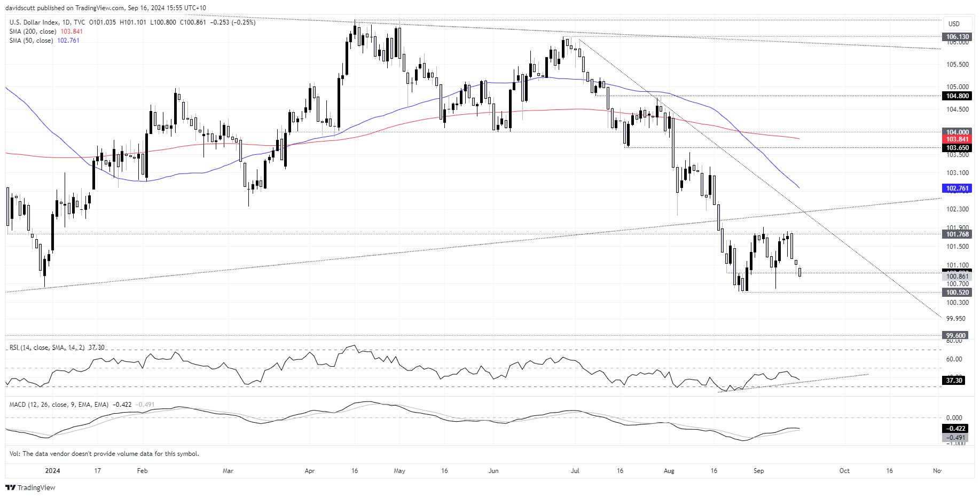
Task: Select the SMA (200, close) indicator legend
Action: pos(46,31)
